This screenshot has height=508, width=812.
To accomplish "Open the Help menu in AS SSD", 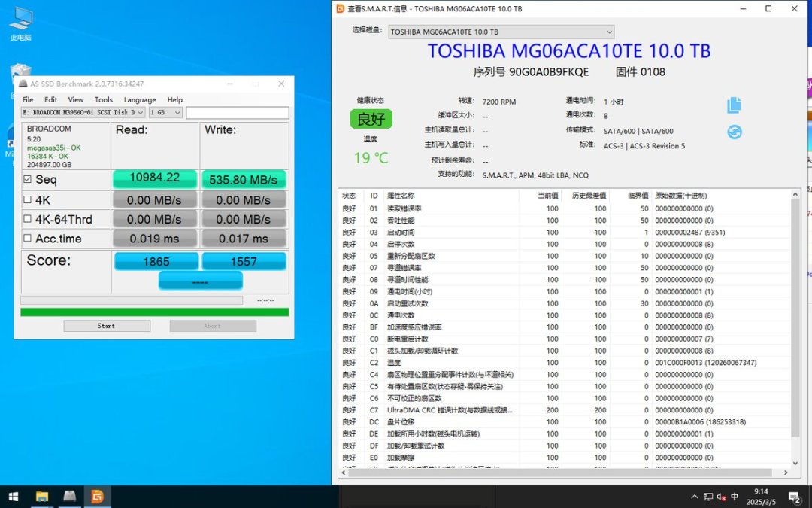I will 175,99.
